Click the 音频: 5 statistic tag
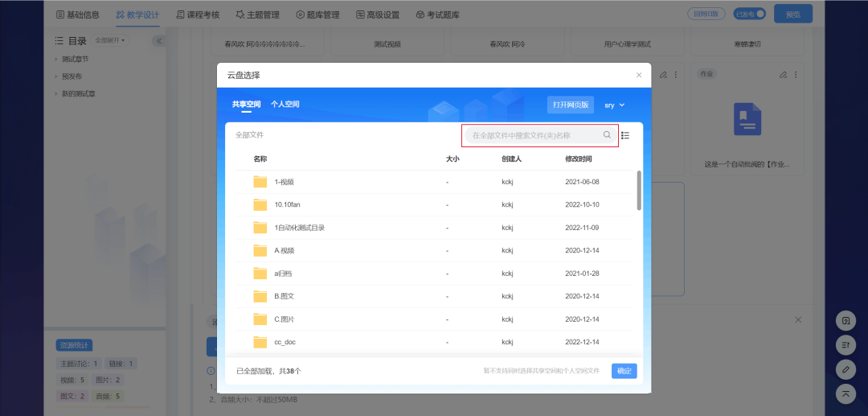Viewport: 868px width, 416px height. pos(108,396)
